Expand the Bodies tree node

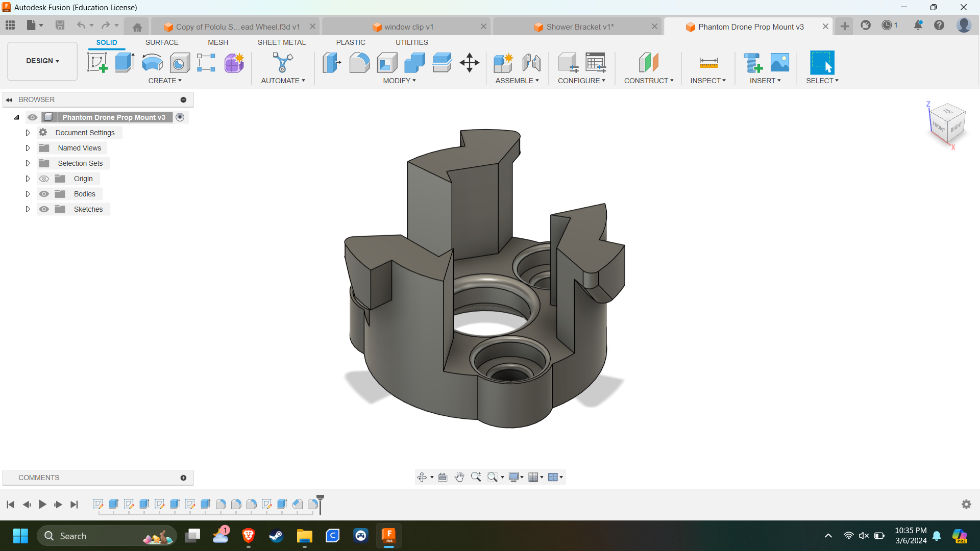(28, 194)
